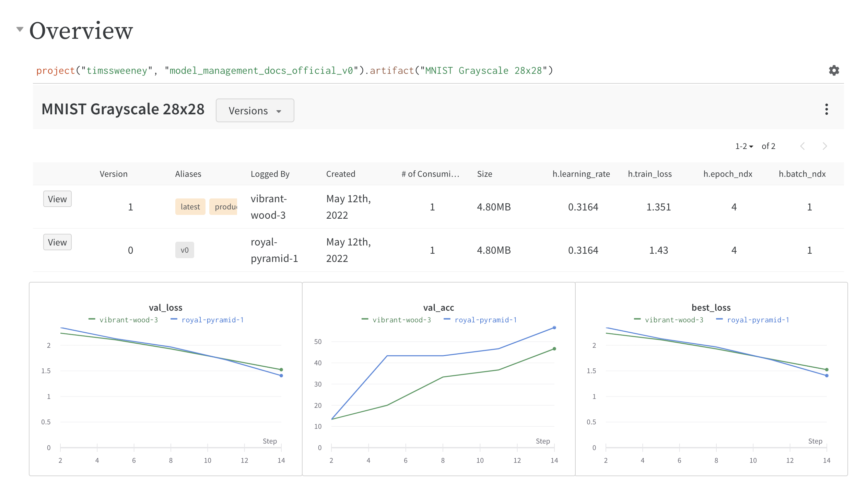Image resolution: width=868 pixels, height=493 pixels.
Task: Open the Versions dropdown
Action: pyautogui.click(x=255, y=111)
